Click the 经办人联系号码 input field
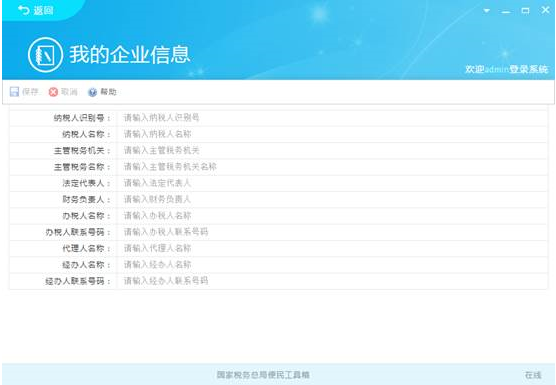Screen dimensions: 556x385 333,281
